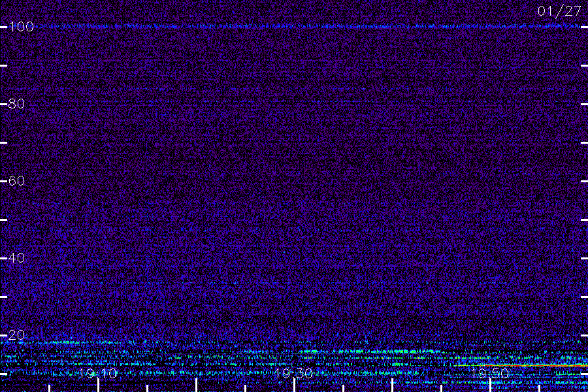Click the time tick mark below 19:50
588x392 pixels.
[x=490, y=385]
